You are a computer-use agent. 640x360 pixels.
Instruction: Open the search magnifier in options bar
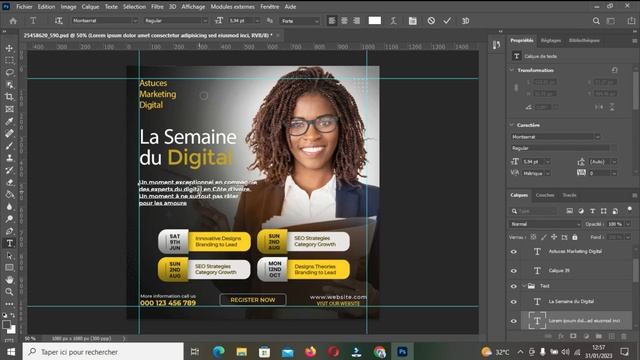(x=596, y=21)
